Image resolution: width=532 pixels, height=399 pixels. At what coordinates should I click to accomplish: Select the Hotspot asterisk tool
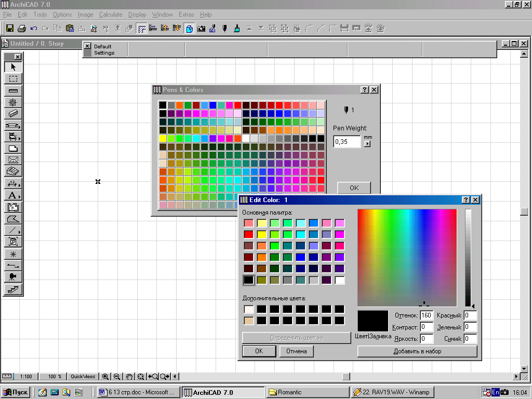tap(13, 254)
